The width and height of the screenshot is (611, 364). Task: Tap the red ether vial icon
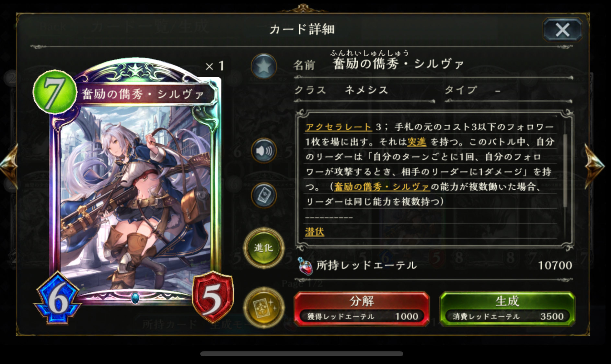pos(305,266)
